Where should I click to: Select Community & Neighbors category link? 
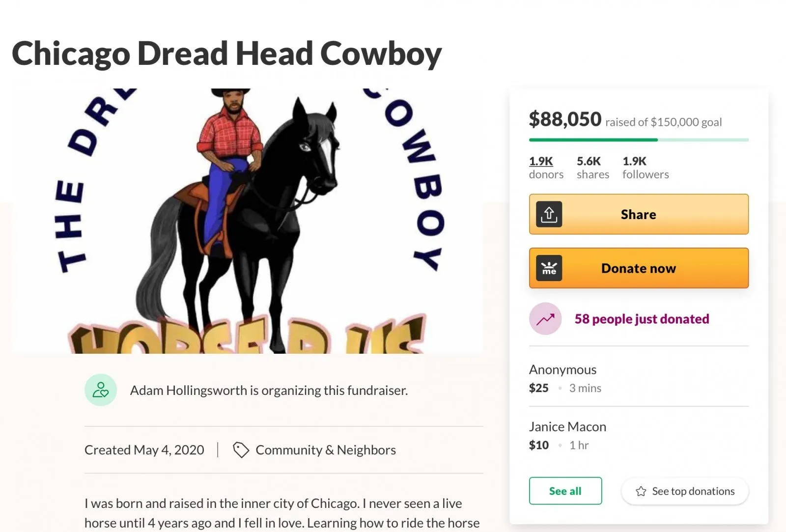tap(326, 450)
